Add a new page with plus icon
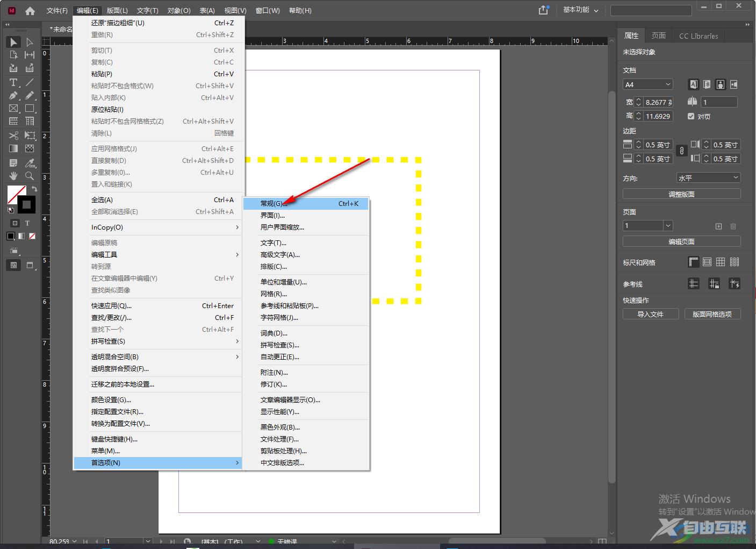Screen dimensions: 756x549 point(718,226)
